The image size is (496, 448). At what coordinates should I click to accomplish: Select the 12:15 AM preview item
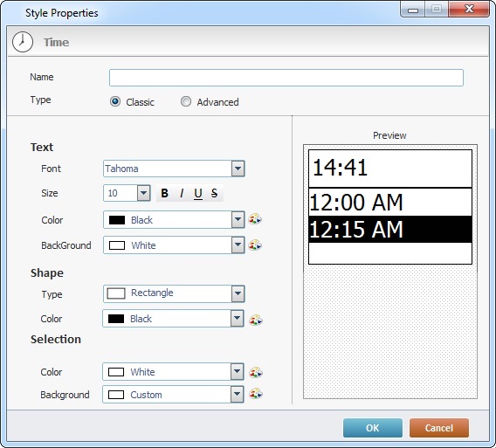point(390,230)
